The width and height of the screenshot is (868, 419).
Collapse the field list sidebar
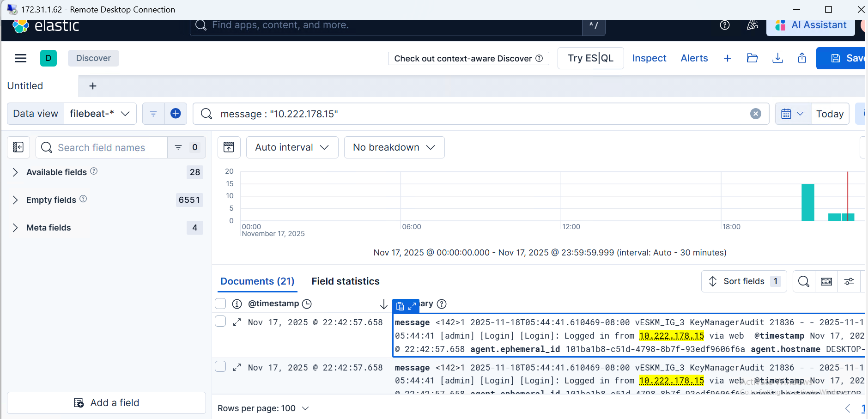[18, 147]
